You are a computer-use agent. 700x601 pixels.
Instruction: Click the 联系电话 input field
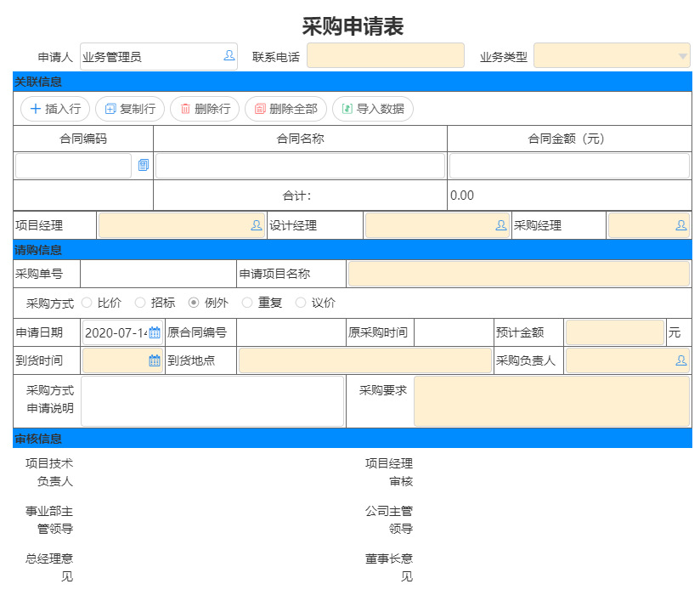point(386,55)
